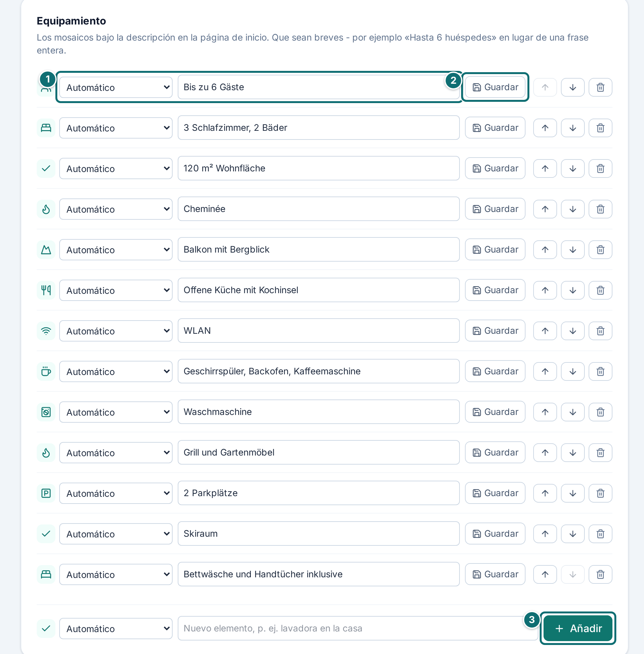
Task: Delete the Cheminée amenity row
Action: [x=600, y=209]
